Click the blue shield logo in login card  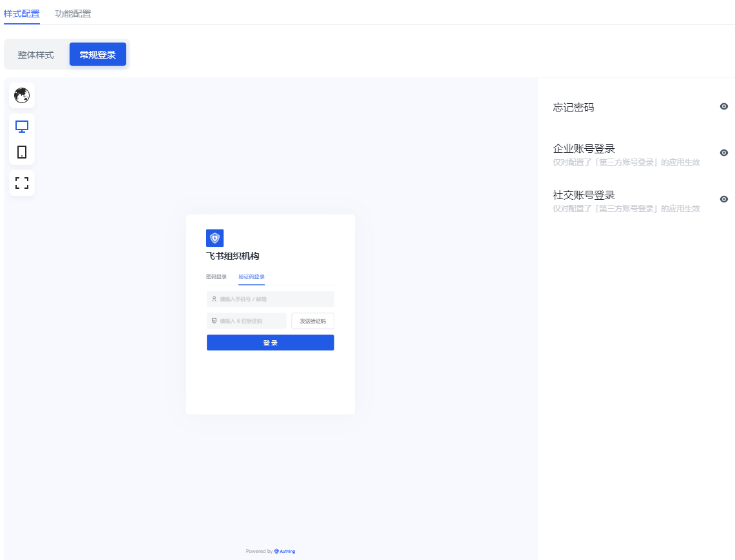(215, 238)
